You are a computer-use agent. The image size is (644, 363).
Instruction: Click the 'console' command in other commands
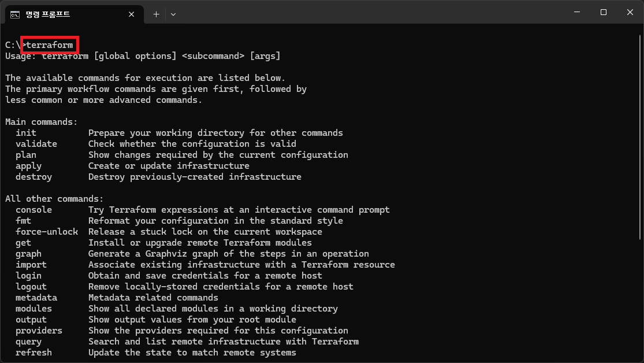coord(33,210)
